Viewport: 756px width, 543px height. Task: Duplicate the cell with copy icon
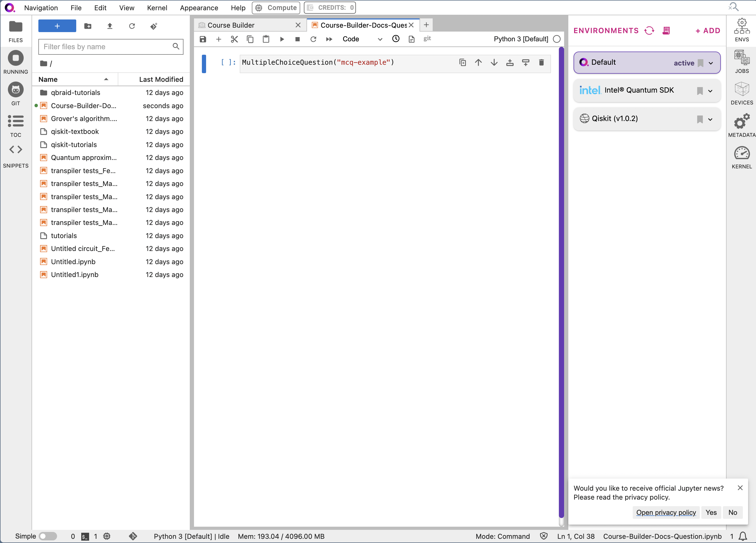tap(462, 62)
